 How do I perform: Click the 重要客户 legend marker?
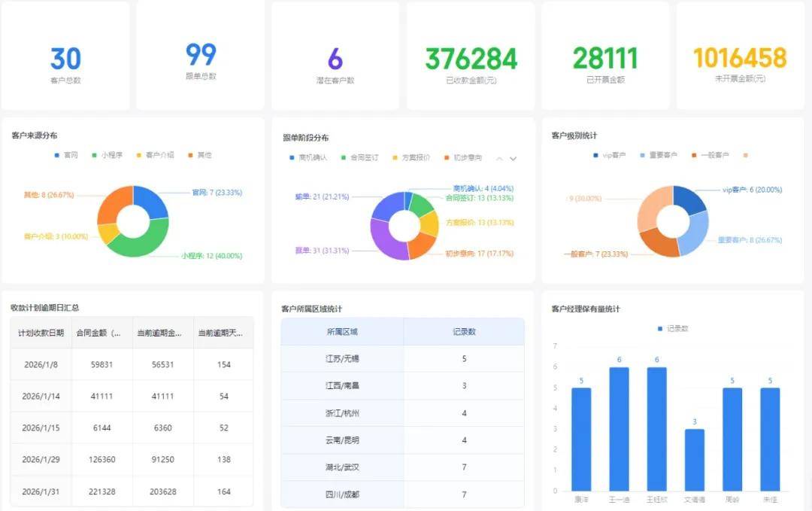coord(644,155)
